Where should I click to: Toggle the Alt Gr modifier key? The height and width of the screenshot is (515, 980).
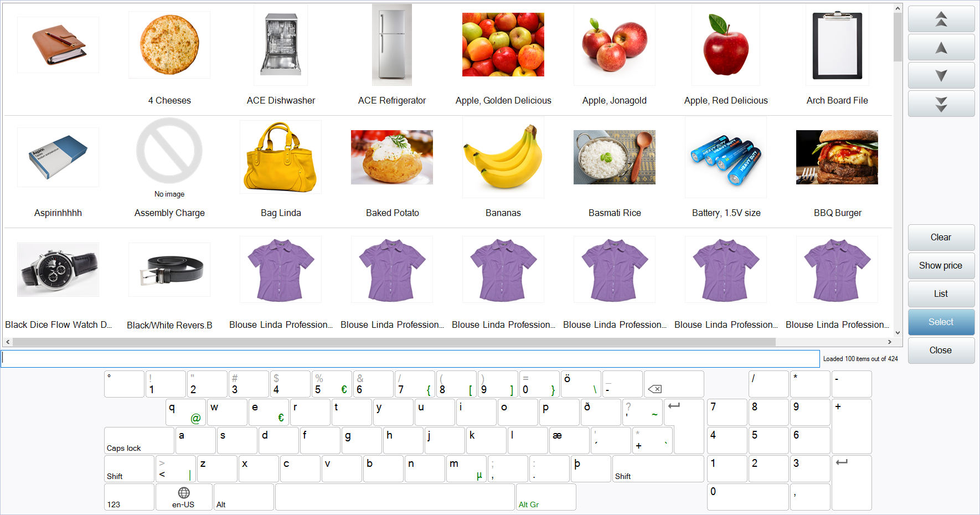tap(545, 497)
